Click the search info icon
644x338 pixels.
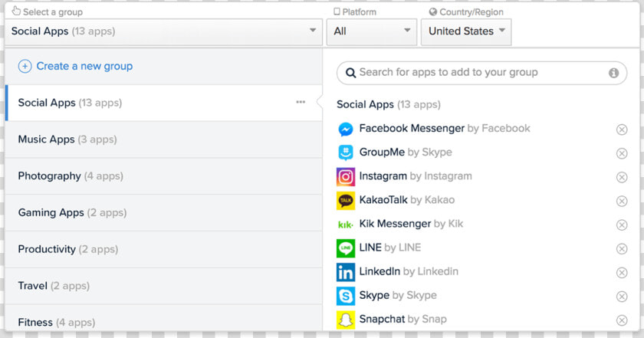click(613, 73)
